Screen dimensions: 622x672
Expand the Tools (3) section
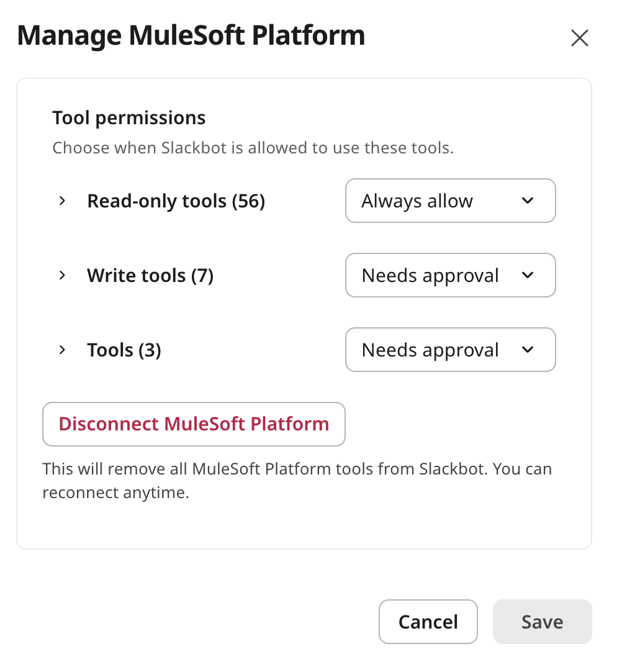pyautogui.click(x=62, y=350)
